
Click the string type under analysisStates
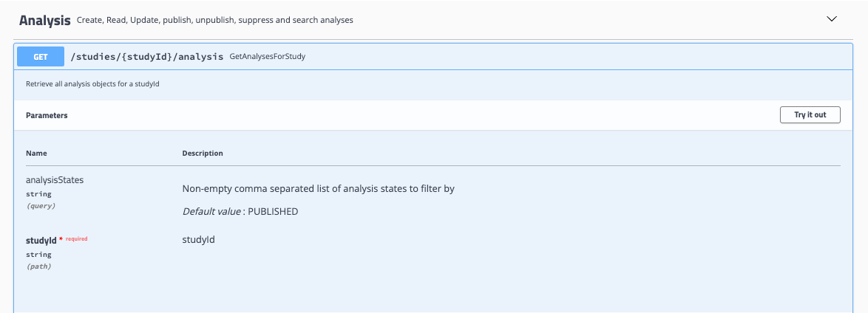click(38, 194)
